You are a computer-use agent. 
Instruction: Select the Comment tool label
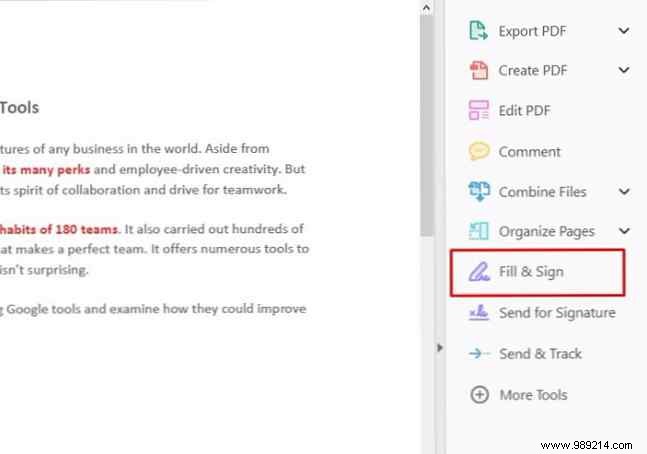529,152
